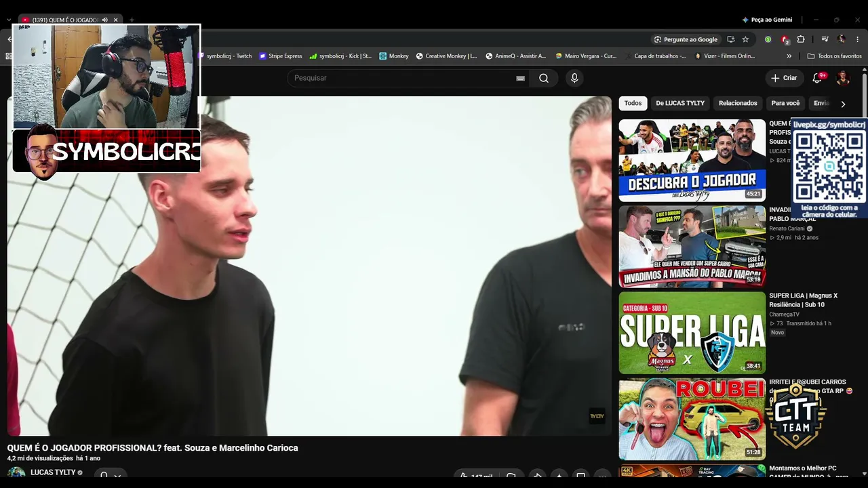868x488 pixels.
Task: Close the QUEM É O JOGADOR tab
Action: (115, 20)
